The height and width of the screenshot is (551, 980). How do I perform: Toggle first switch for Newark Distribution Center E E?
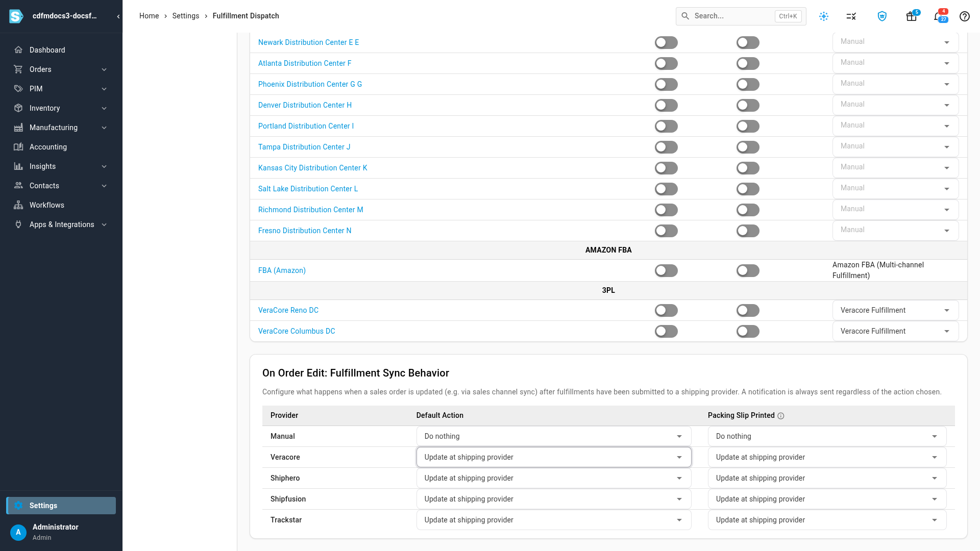(666, 42)
